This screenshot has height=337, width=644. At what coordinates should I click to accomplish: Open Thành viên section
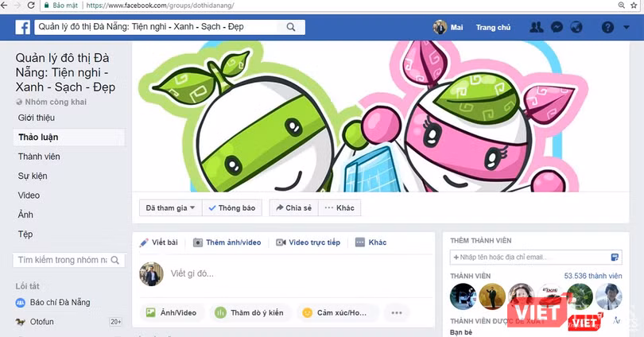tap(39, 157)
